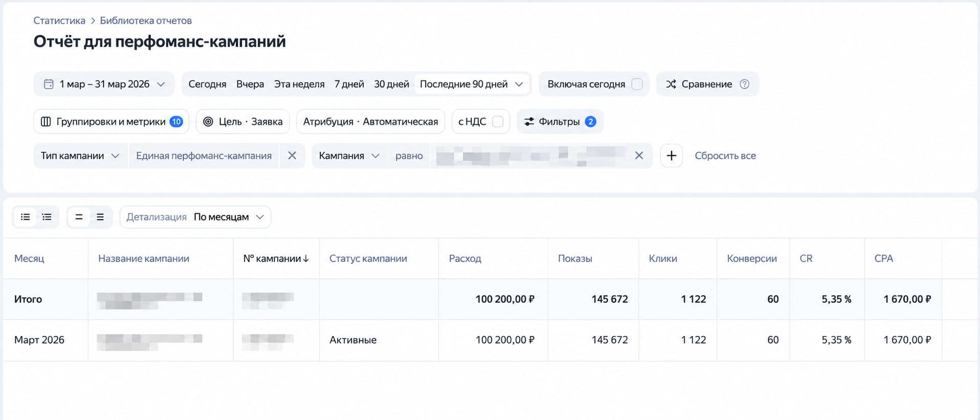Select the two-line row density icon
This screenshot has height=420, width=980.
pos(79,217)
